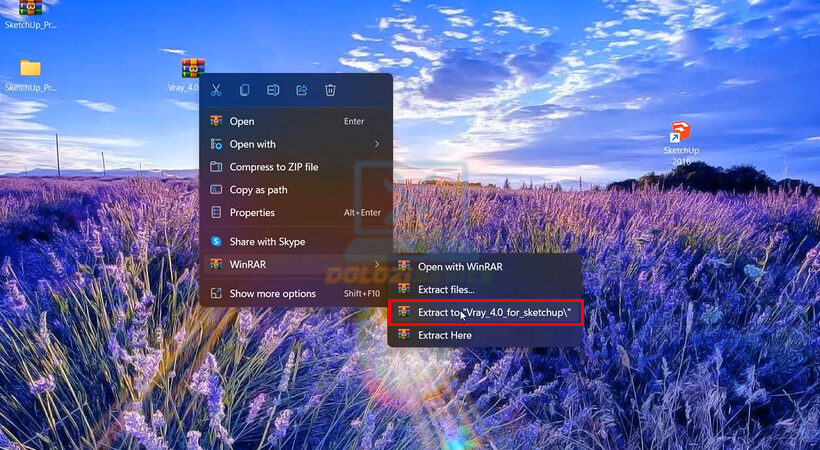The width and height of the screenshot is (820, 450).
Task: Choose Copy as path
Action: click(258, 190)
